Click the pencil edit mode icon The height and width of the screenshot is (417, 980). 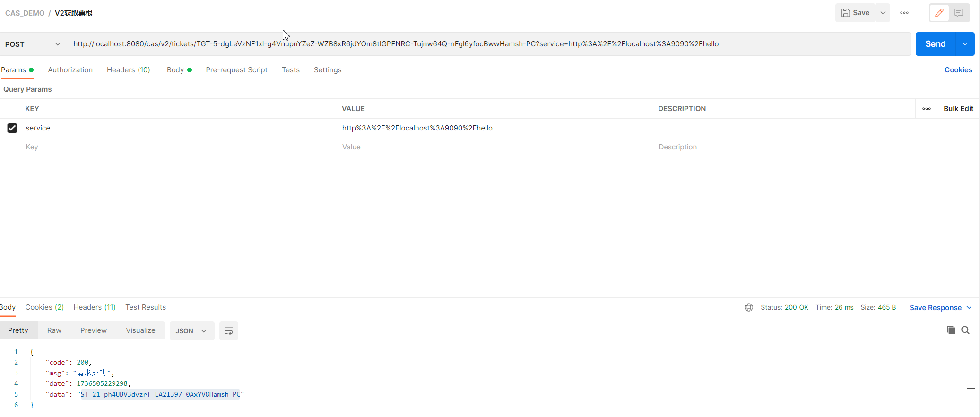click(x=939, y=13)
